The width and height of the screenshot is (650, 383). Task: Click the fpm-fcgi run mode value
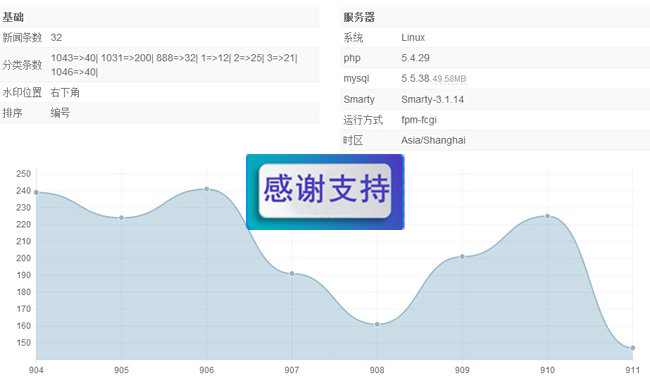[419, 120]
